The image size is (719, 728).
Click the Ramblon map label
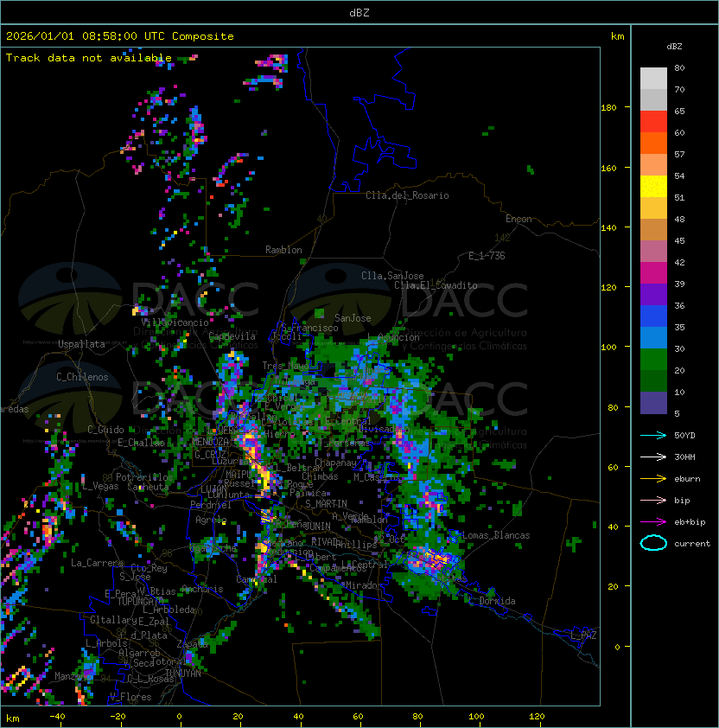tap(283, 250)
